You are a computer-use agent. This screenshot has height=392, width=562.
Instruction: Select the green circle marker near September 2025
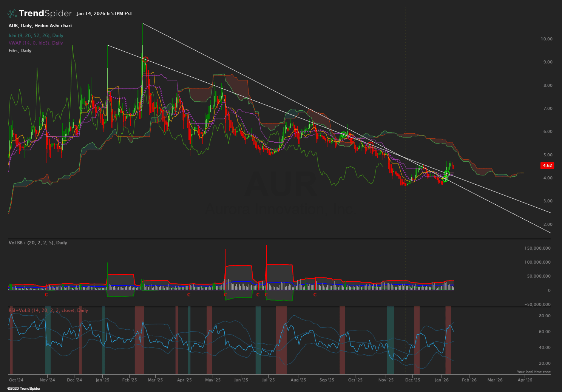(343, 134)
